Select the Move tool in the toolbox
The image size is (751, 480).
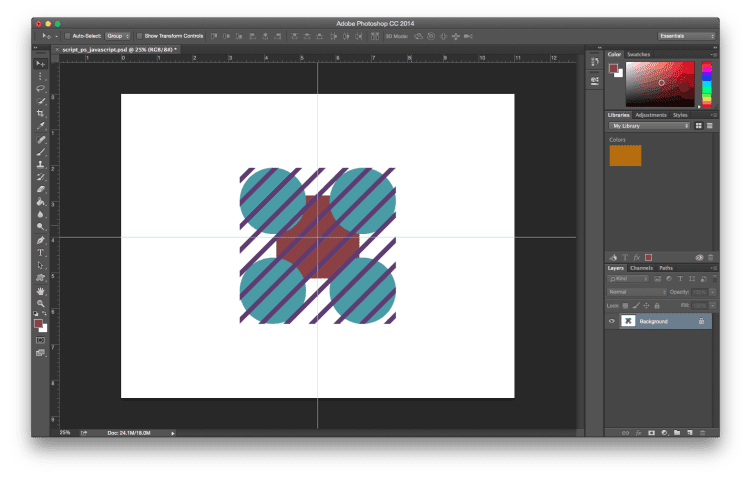(40, 64)
